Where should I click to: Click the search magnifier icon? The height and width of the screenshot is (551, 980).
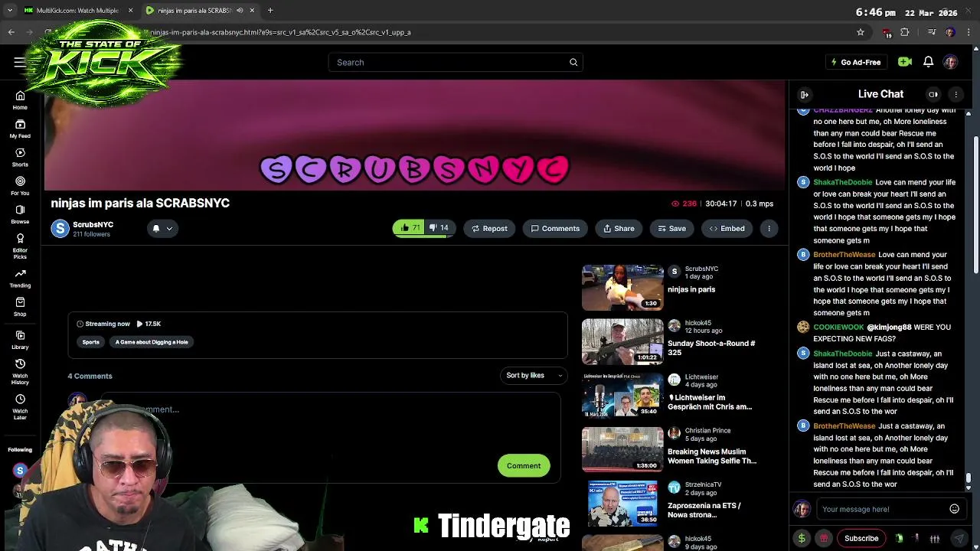[573, 62]
